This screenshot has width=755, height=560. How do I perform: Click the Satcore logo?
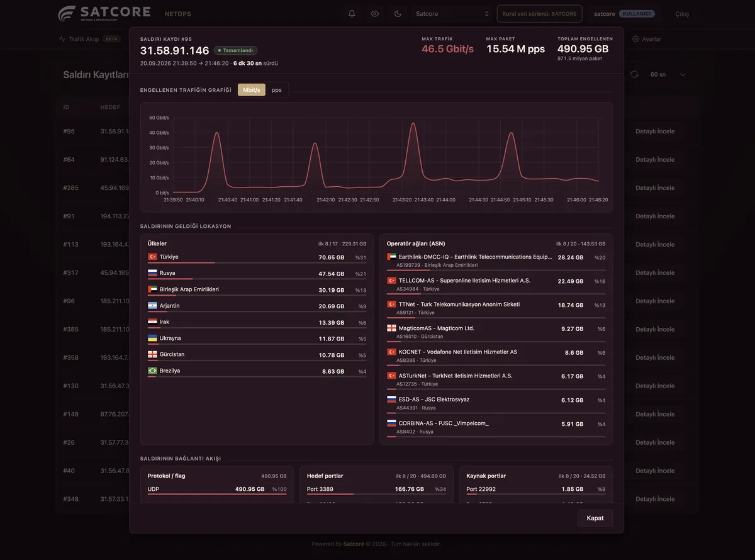[x=104, y=13]
